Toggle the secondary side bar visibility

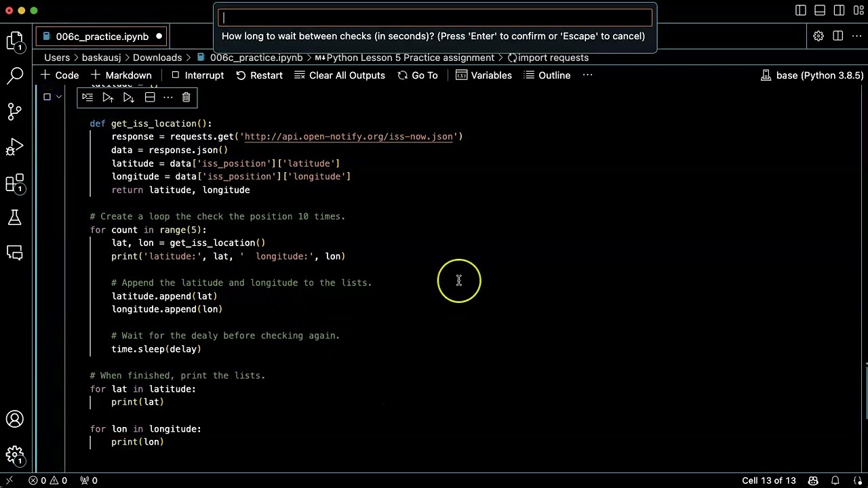(x=840, y=10)
